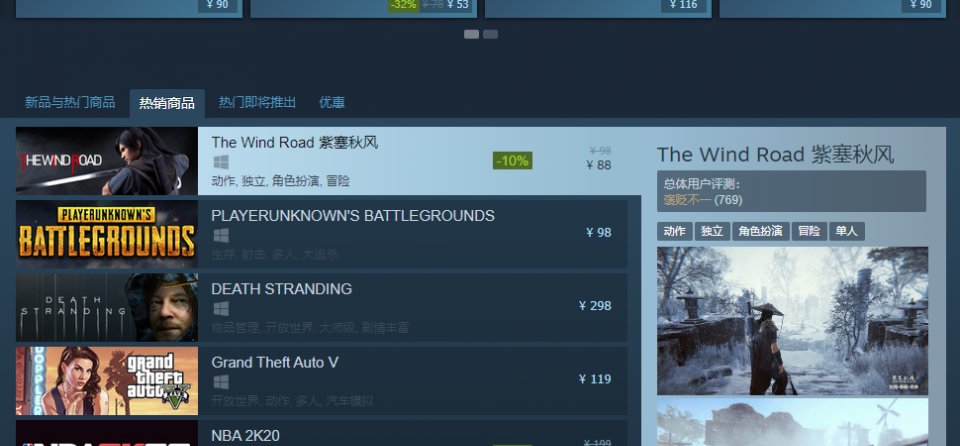The width and height of the screenshot is (960, 446).
Task: Click Windows platform icon under Grand Theft Auto V
Action: (221, 382)
